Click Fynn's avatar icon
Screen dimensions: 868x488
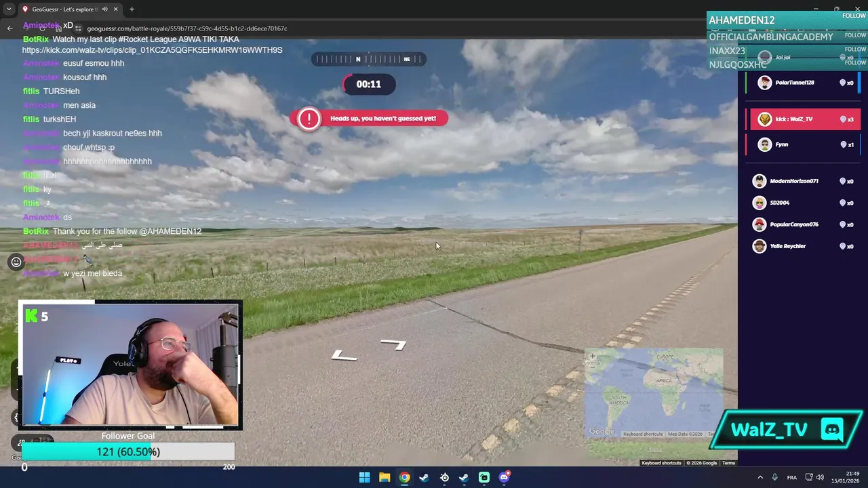764,144
